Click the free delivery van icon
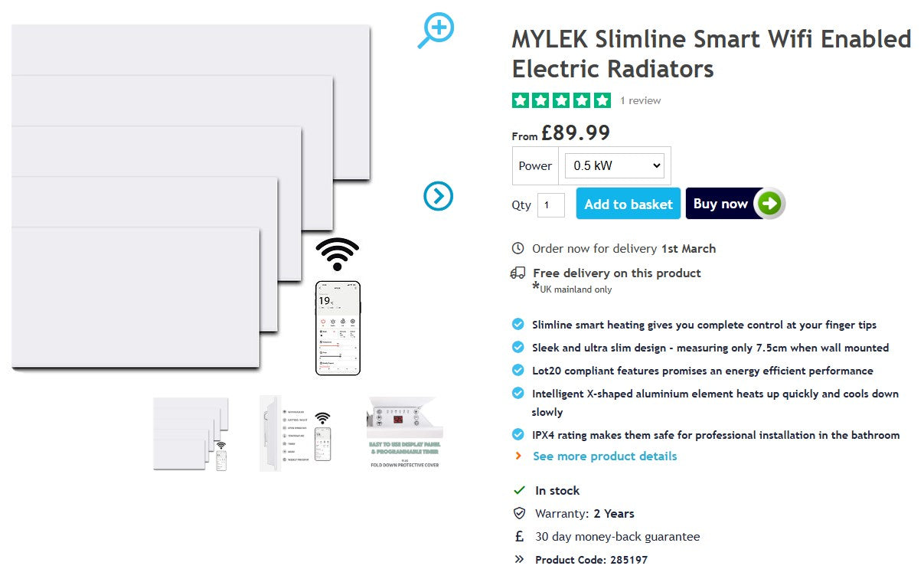Viewport: 924px width, 569px height. (x=518, y=273)
